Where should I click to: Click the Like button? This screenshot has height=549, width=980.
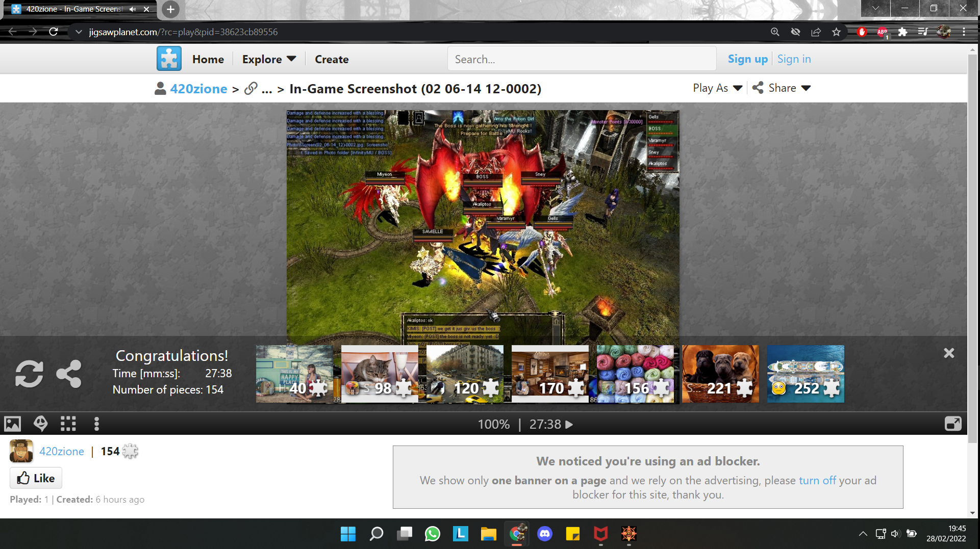pos(36,478)
